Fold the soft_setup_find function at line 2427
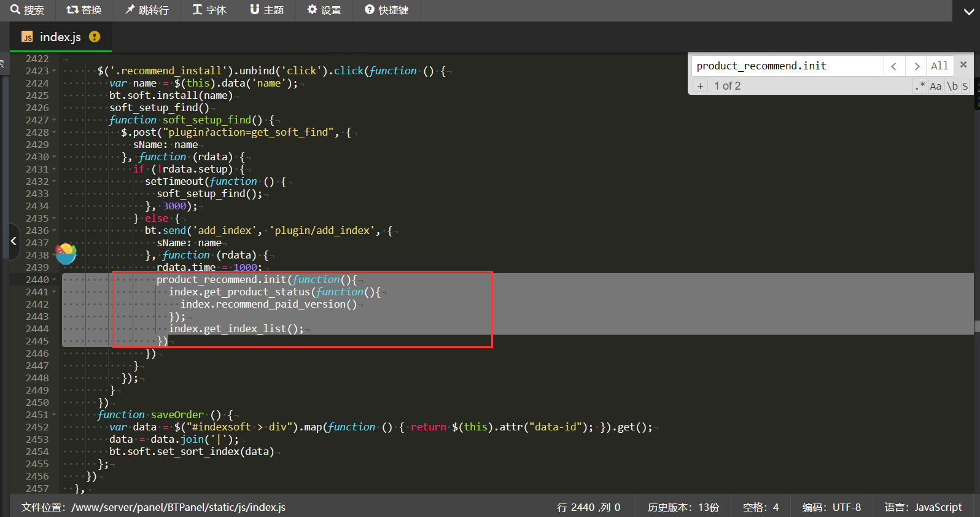Image resolution: width=980 pixels, height=517 pixels. pyautogui.click(x=54, y=120)
